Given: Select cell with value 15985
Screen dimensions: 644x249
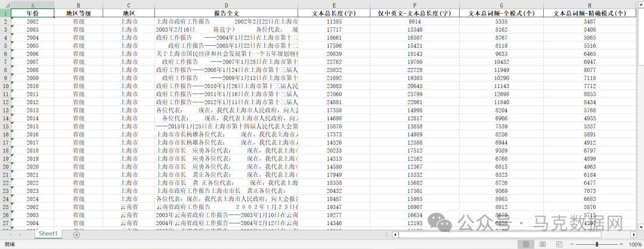Looking at the screenshot, I should [x=415, y=199].
